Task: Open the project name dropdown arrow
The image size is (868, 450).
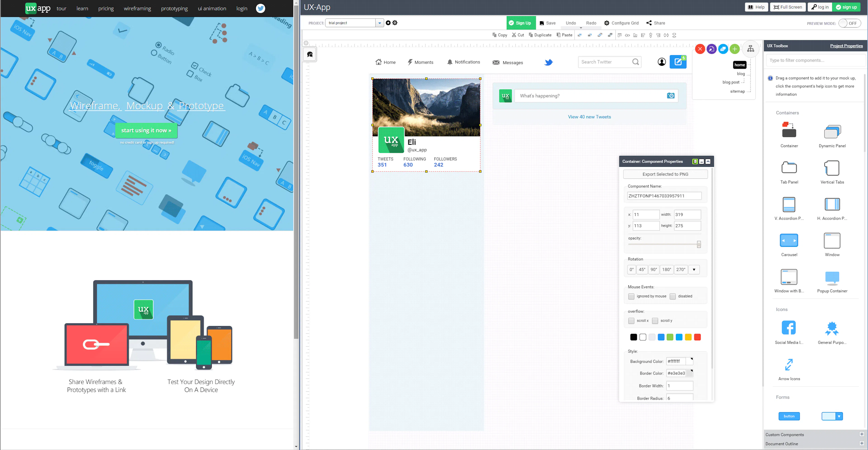Action: coord(380,23)
